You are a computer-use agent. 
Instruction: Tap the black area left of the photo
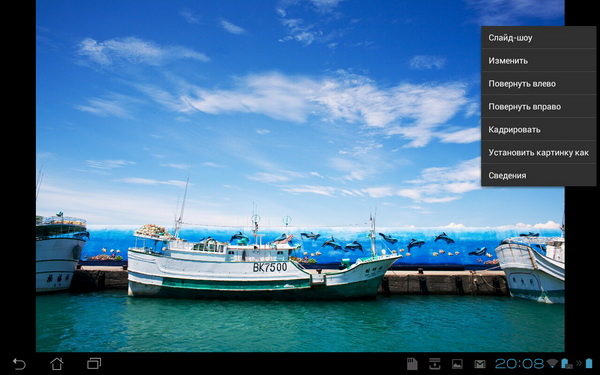[x=18, y=176]
